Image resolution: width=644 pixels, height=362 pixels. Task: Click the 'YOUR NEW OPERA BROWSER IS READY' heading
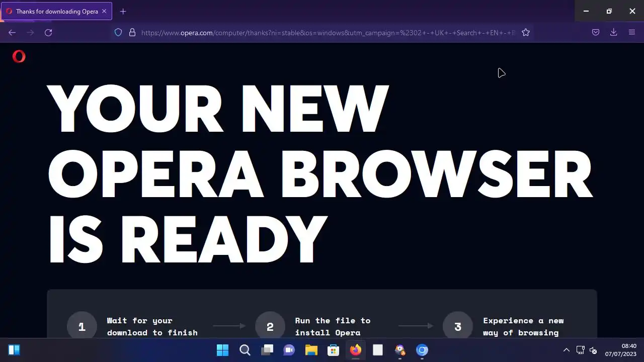(x=320, y=173)
